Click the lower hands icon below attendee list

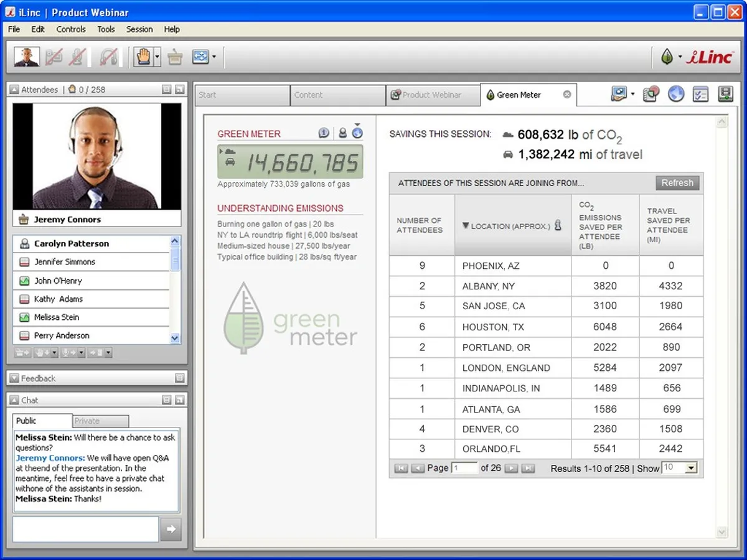(x=41, y=353)
